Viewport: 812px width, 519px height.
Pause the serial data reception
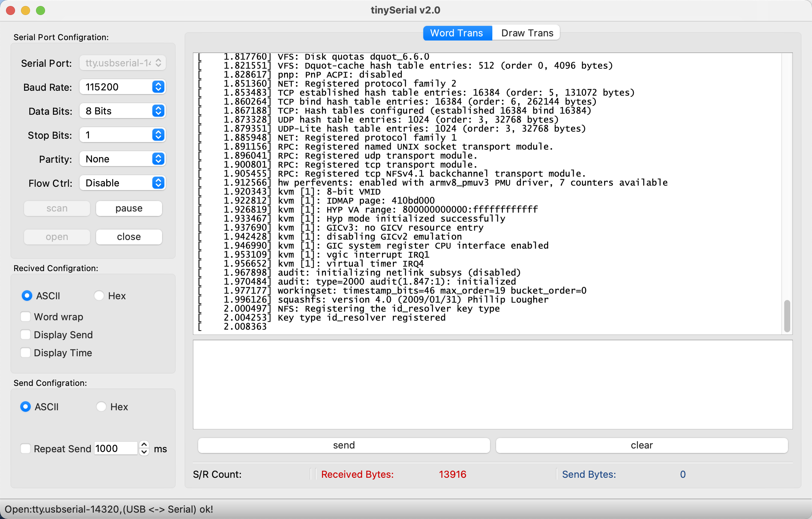[129, 208]
